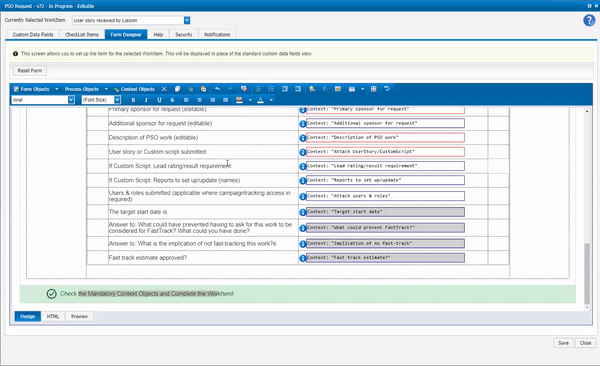Align text right
The image size is (600, 366).
(x=212, y=100)
